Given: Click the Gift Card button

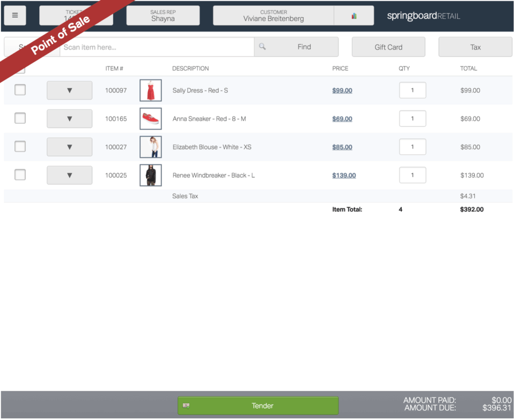Looking at the screenshot, I should (388, 47).
